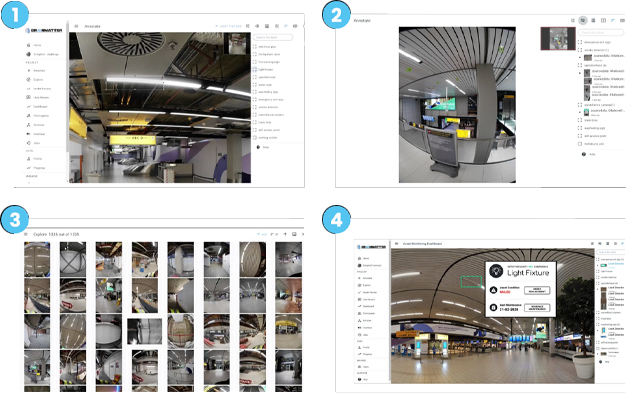
Task: Click the Schedule Maintenance button in Light Fixture popup
Action: tap(537, 308)
